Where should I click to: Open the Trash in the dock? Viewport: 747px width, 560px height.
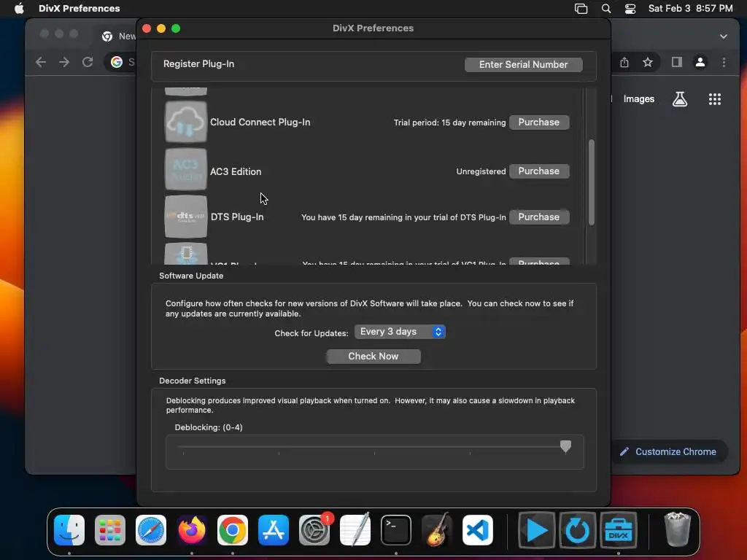pyautogui.click(x=677, y=529)
